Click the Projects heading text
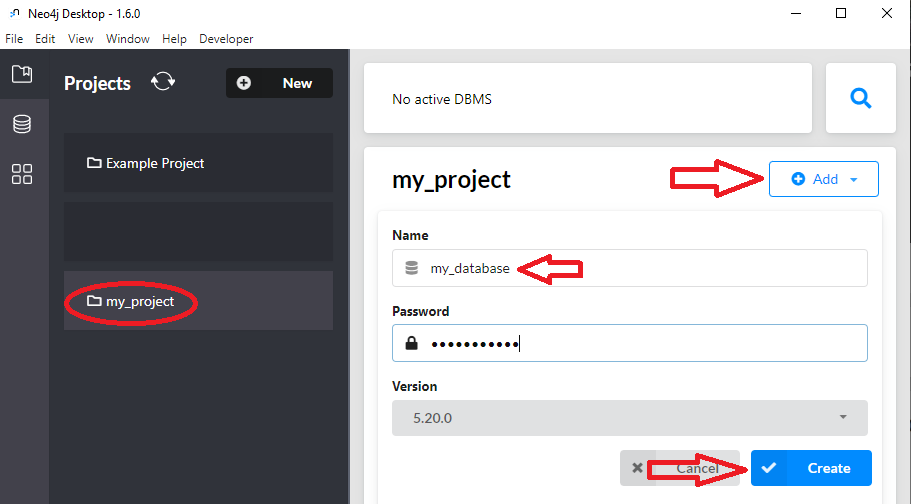Viewport: 911px width, 504px height. (97, 83)
